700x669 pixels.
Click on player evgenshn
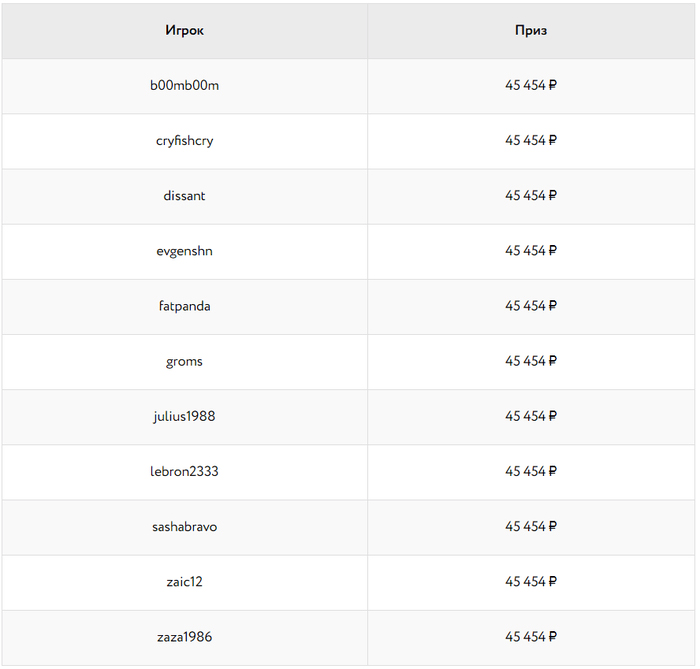(184, 251)
